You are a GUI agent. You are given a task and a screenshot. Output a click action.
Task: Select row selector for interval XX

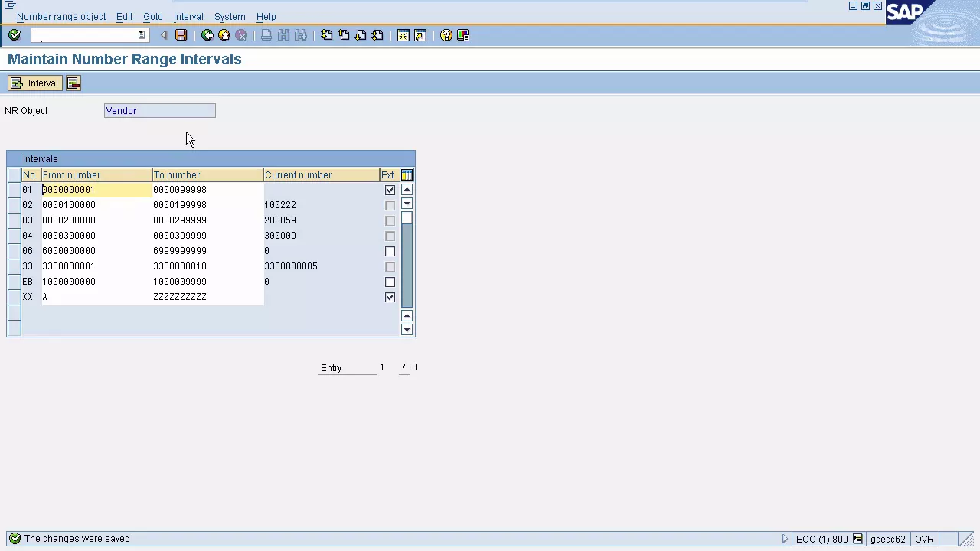15,297
